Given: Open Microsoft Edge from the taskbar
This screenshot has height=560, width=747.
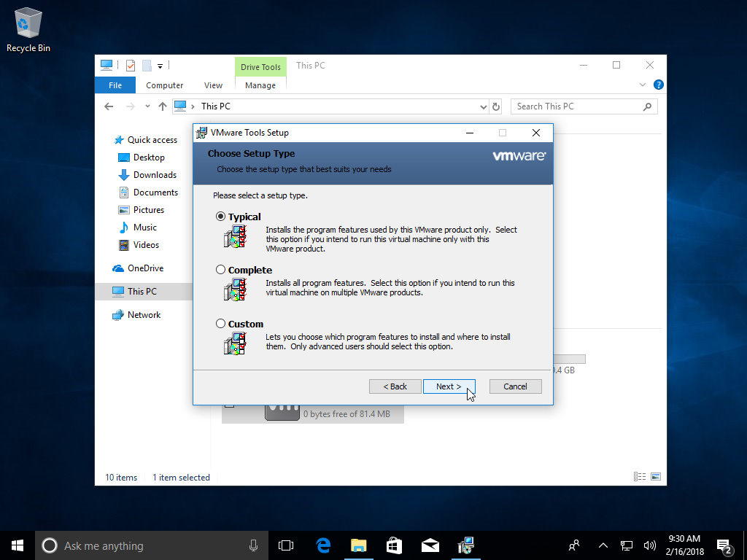Looking at the screenshot, I should pos(323,545).
